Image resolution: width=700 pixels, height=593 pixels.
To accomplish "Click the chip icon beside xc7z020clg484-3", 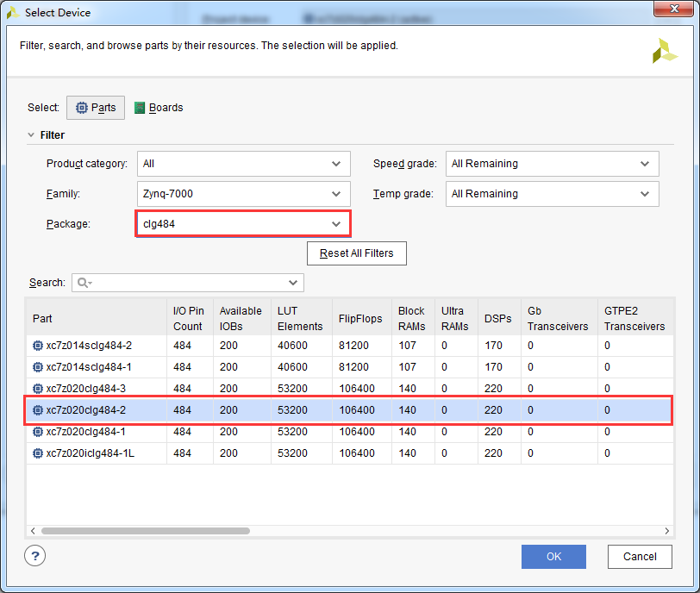I will tap(38, 389).
